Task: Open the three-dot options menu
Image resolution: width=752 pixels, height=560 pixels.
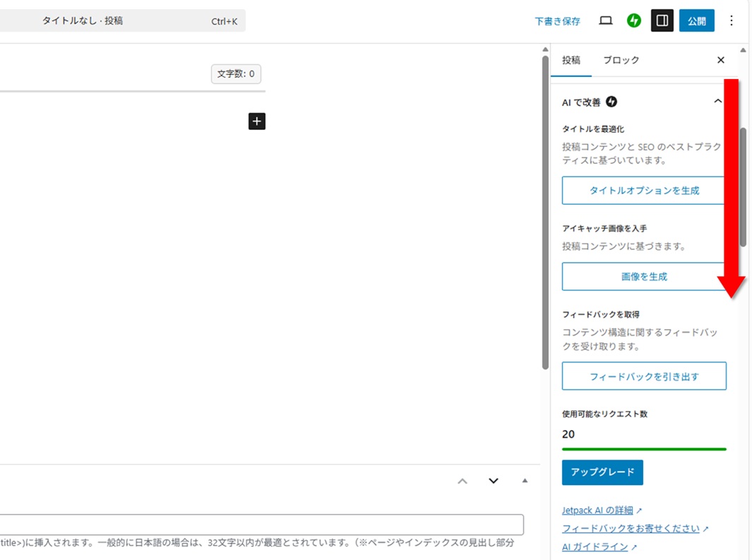Action: [x=732, y=21]
